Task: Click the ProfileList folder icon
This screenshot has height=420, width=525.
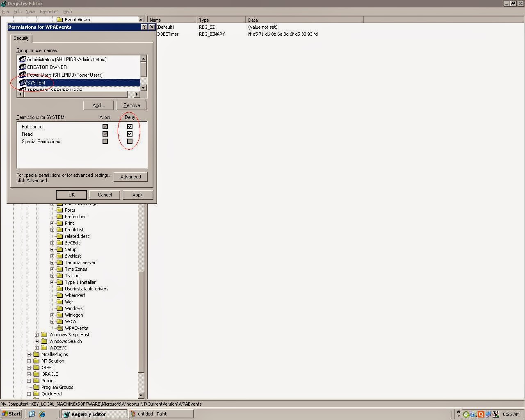Action: coord(59,230)
